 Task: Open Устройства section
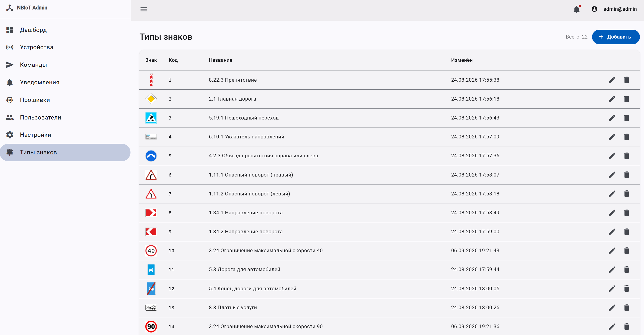coord(65,47)
